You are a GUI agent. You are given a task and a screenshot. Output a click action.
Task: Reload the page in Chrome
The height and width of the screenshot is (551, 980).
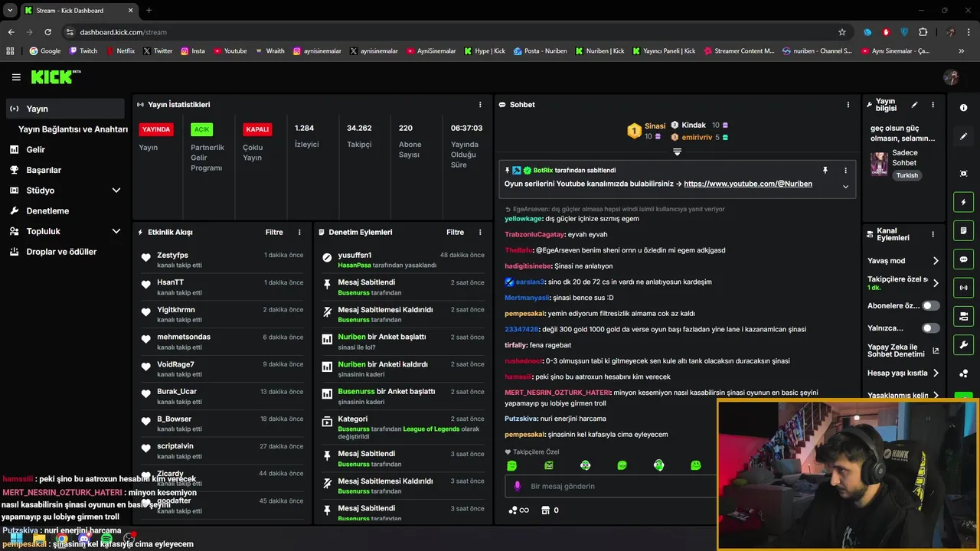[47, 32]
